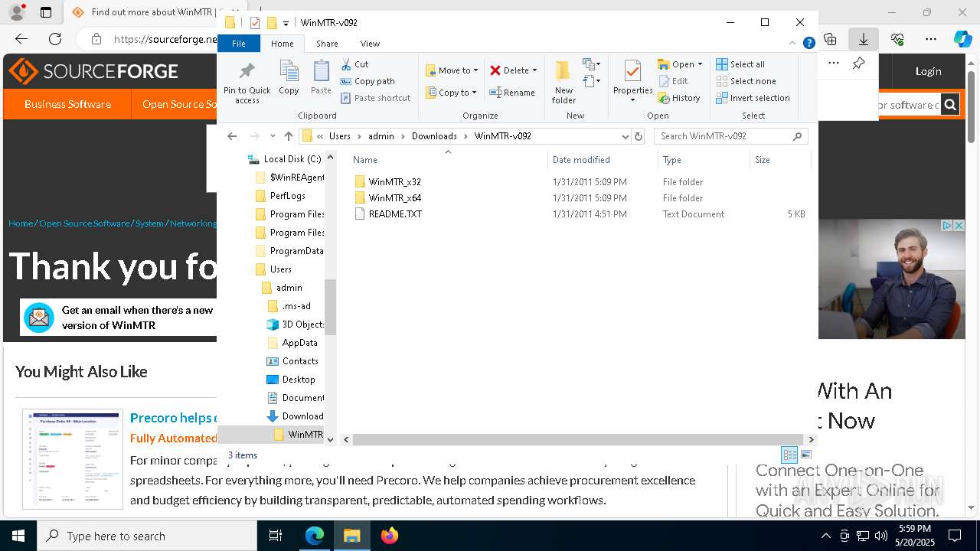This screenshot has width=980, height=551.
Task: Switch to the View ribbon tab
Action: 370,44
